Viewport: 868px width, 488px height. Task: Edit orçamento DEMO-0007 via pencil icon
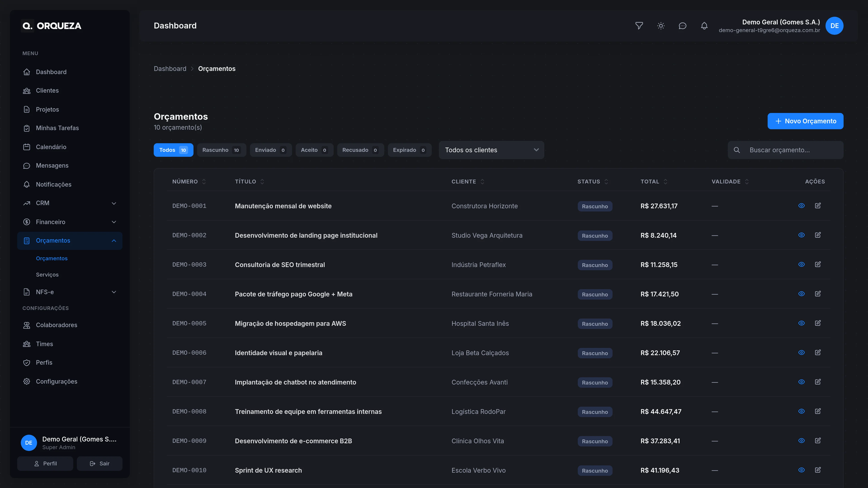click(x=818, y=382)
